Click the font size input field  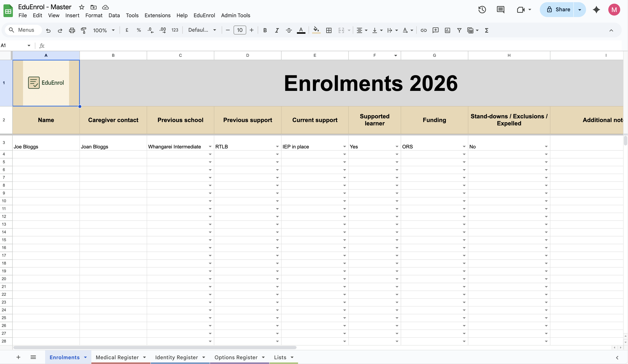240,30
